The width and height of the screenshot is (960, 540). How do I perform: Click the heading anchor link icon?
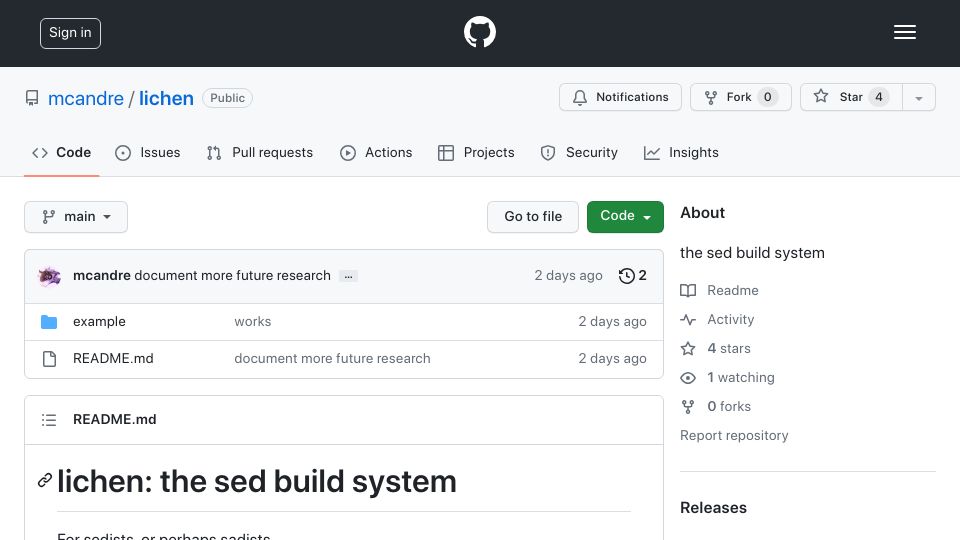click(45, 481)
